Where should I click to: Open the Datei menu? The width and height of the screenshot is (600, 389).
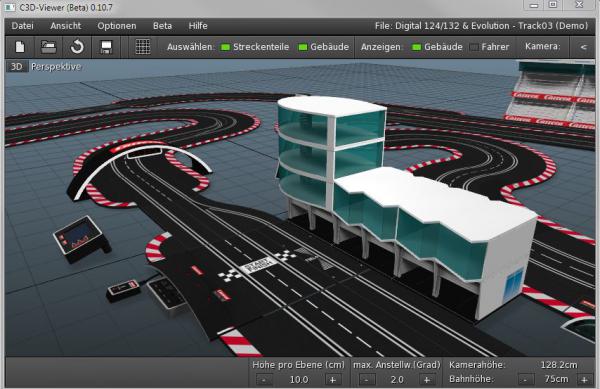(x=22, y=26)
